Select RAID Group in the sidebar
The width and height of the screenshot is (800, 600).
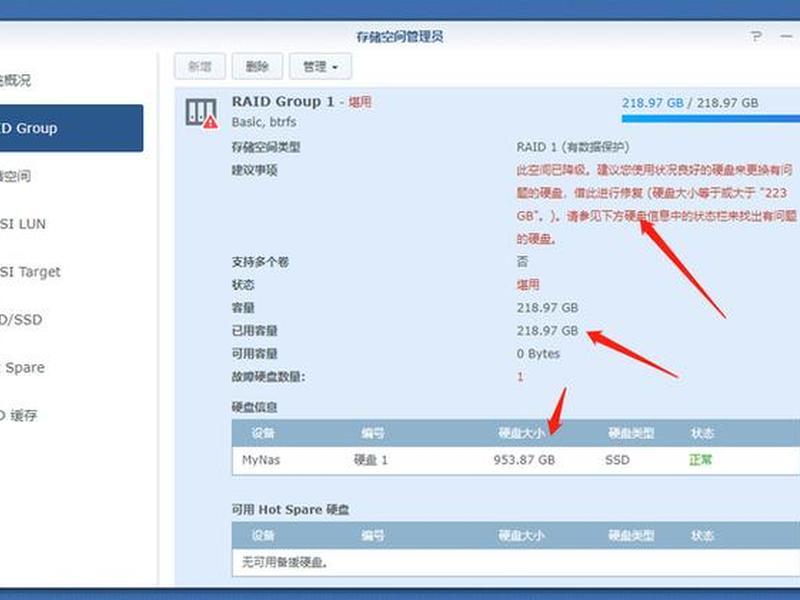(71, 128)
